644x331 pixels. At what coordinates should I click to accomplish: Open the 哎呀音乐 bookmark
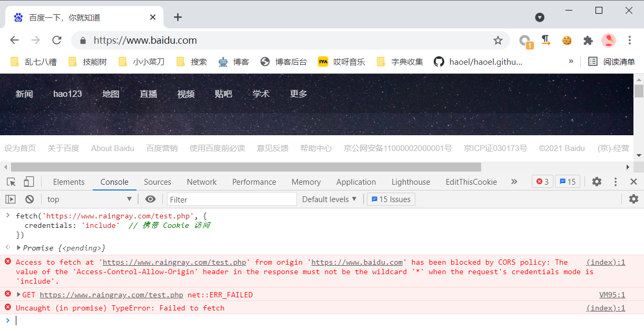click(x=341, y=62)
